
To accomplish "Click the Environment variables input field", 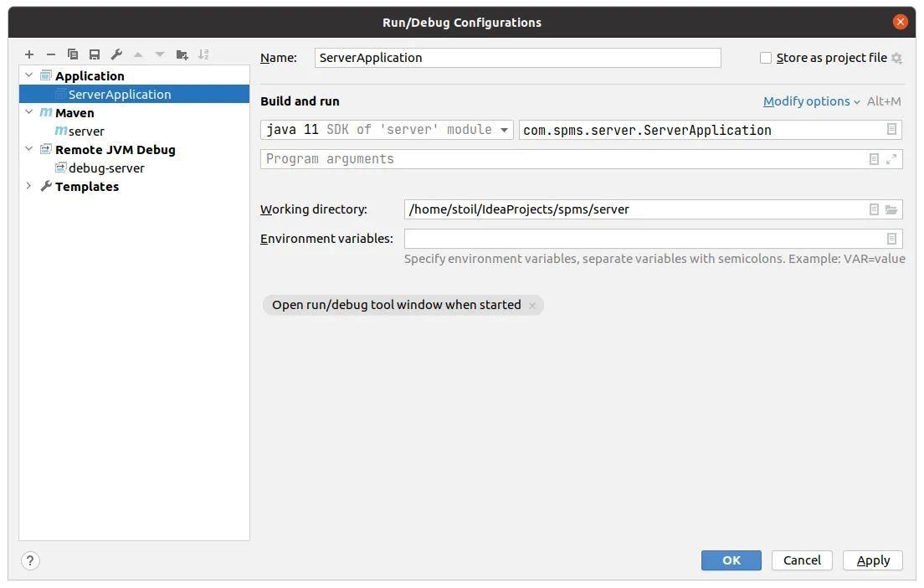I will point(643,239).
